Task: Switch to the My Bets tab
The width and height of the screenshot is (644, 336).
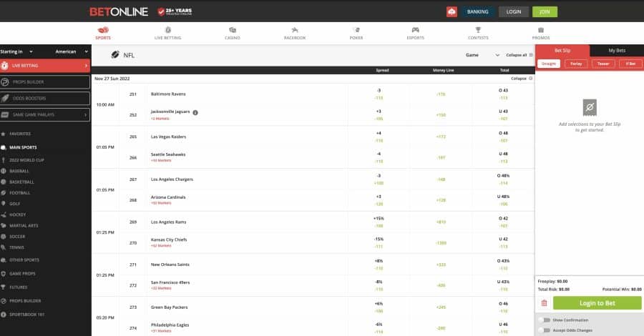Action: point(617,51)
